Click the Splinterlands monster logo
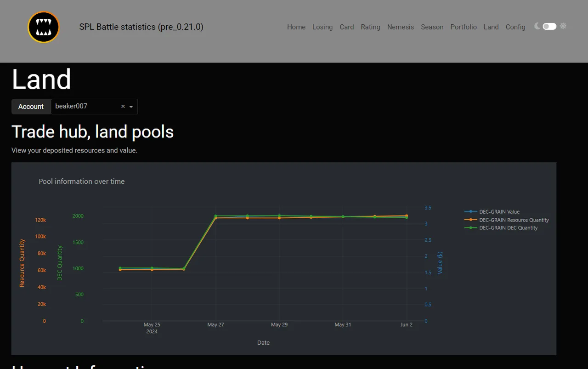 [x=44, y=27]
